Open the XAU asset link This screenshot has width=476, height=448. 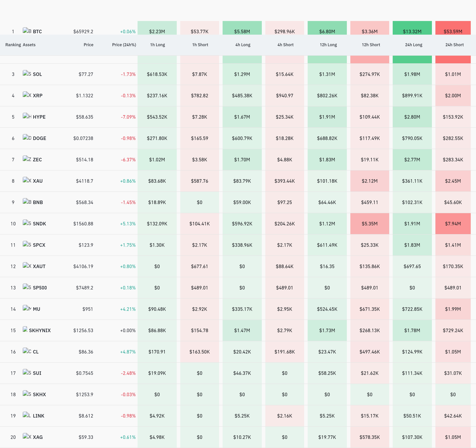click(x=38, y=181)
